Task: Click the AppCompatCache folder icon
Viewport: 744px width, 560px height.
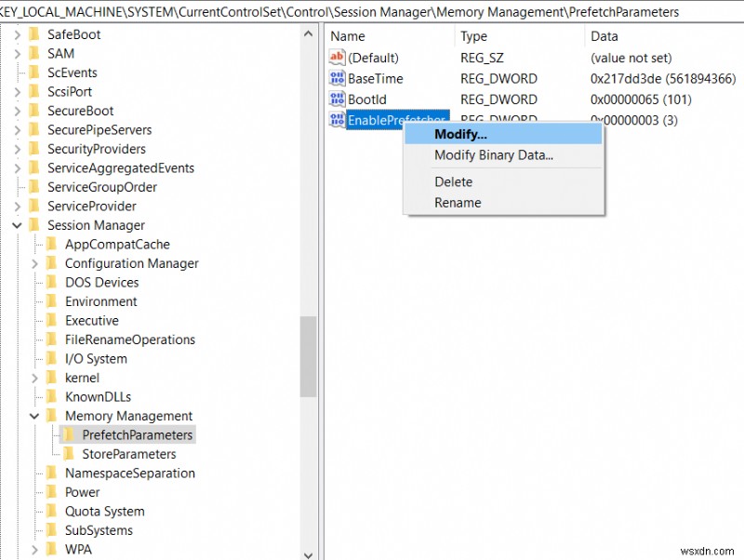Action: (x=52, y=244)
